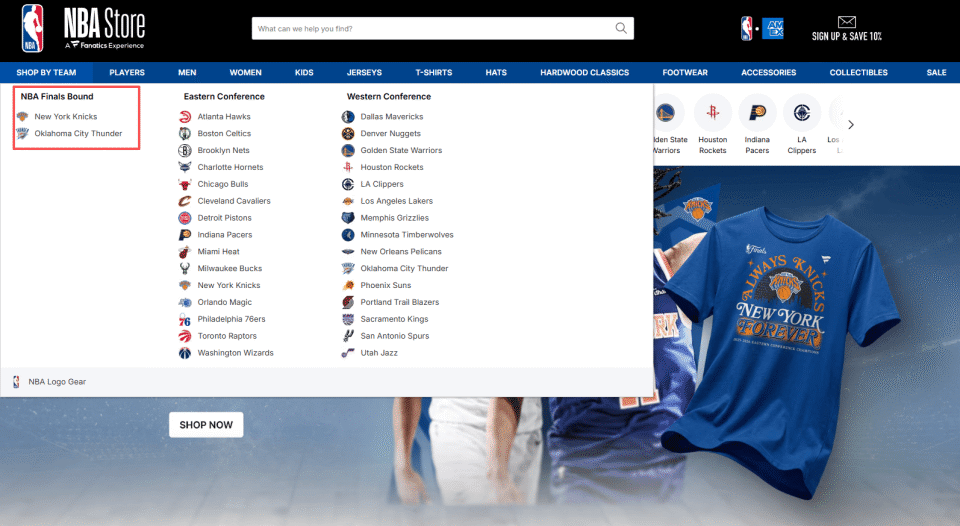Image resolution: width=960 pixels, height=526 pixels.
Task: Click the Denver Nuggets logo icon
Action: click(x=348, y=133)
